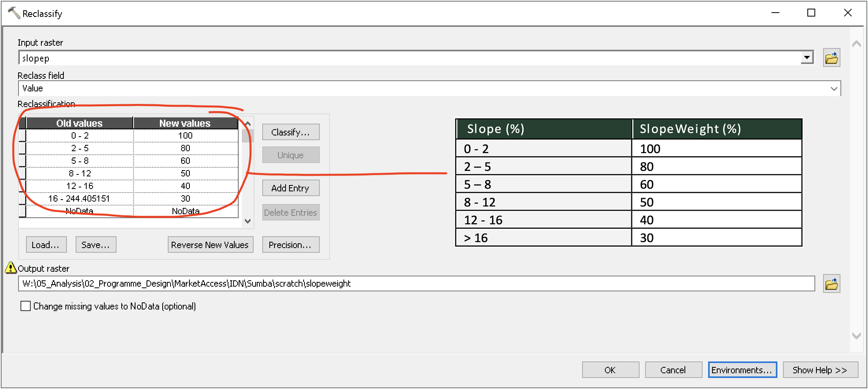Open the Input raster dropdown arrow
This screenshot has height=389, width=868.
tap(807, 58)
